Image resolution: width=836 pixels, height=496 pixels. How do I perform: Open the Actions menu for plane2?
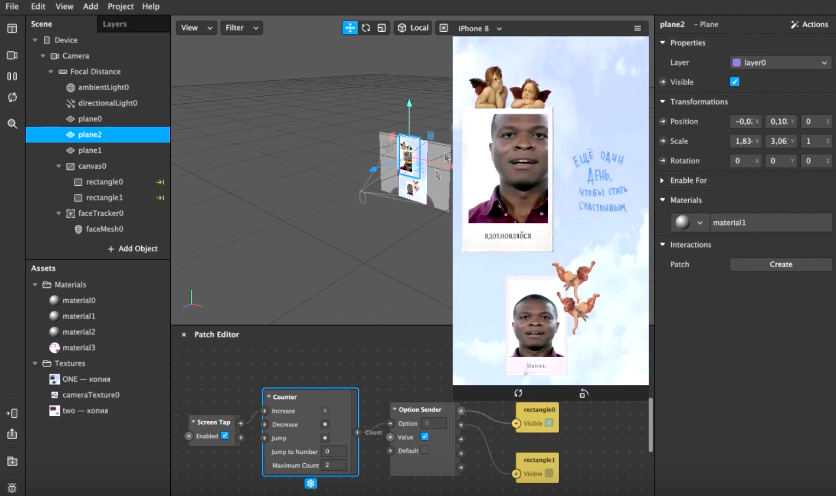pyautogui.click(x=809, y=25)
